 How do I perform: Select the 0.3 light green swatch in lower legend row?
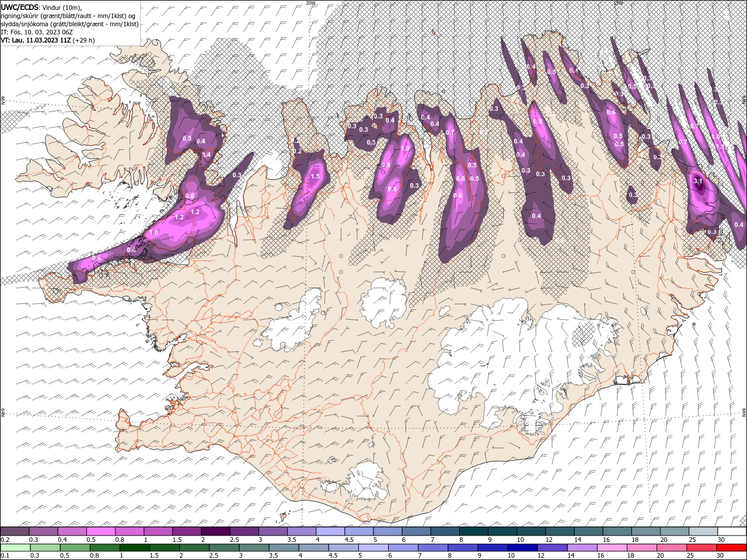(x=45, y=548)
